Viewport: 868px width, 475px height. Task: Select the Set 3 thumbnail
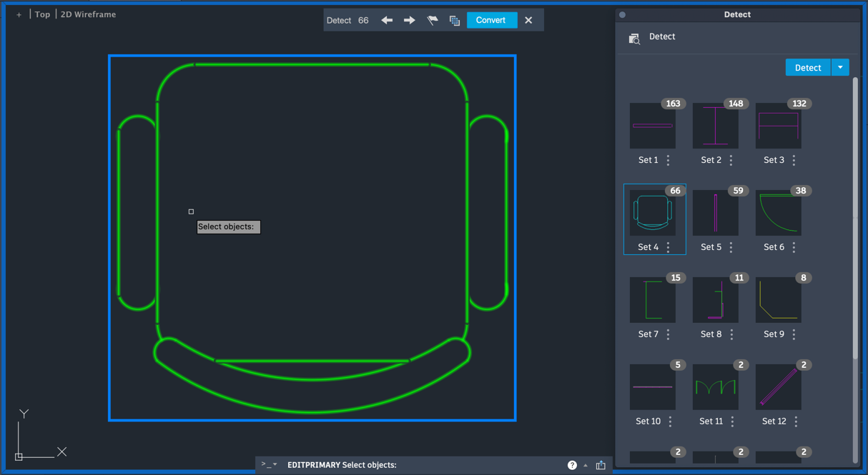click(779, 126)
